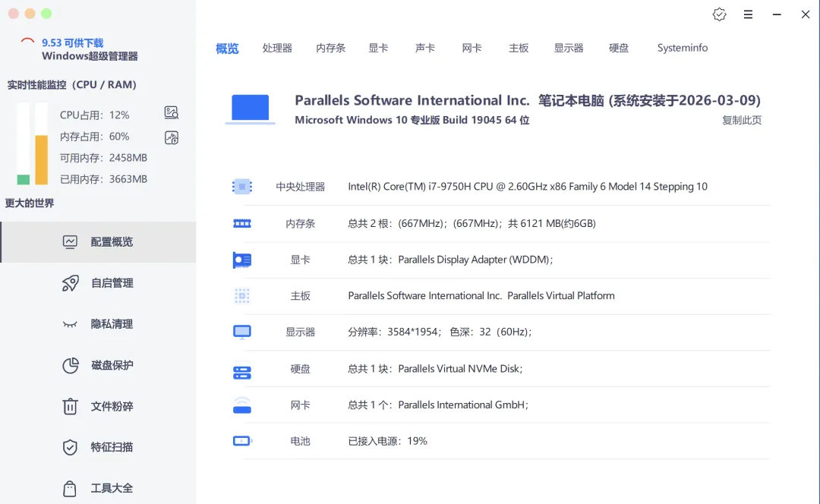This screenshot has width=820, height=504.
Task: Click the skin/theme badge icon in title bar
Action: [x=720, y=14]
